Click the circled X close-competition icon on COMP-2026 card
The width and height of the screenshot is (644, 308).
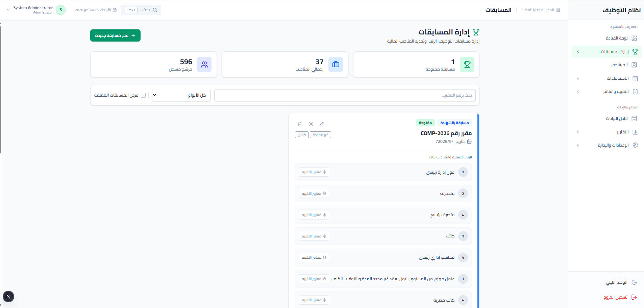pos(311,124)
